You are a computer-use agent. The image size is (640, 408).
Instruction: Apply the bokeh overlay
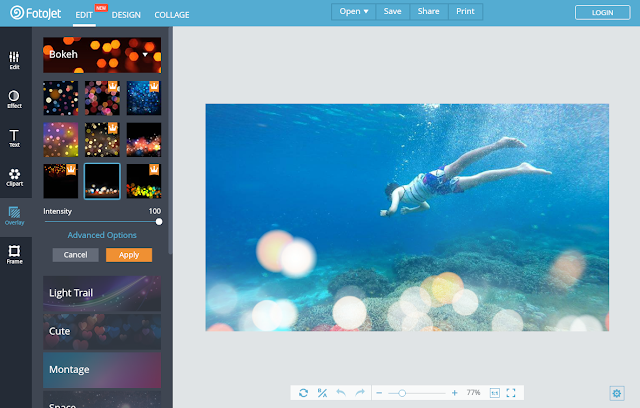tap(129, 255)
